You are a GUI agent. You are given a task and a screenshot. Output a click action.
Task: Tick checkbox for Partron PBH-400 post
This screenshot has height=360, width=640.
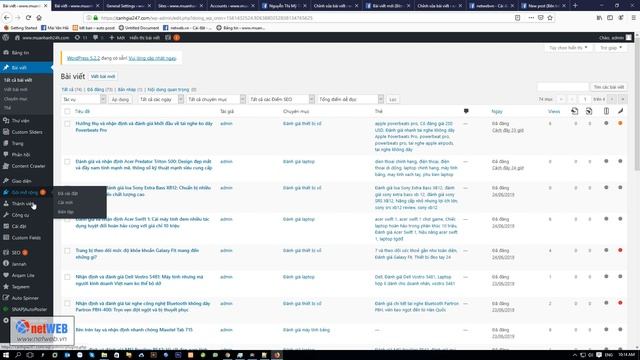coord(67,304)
